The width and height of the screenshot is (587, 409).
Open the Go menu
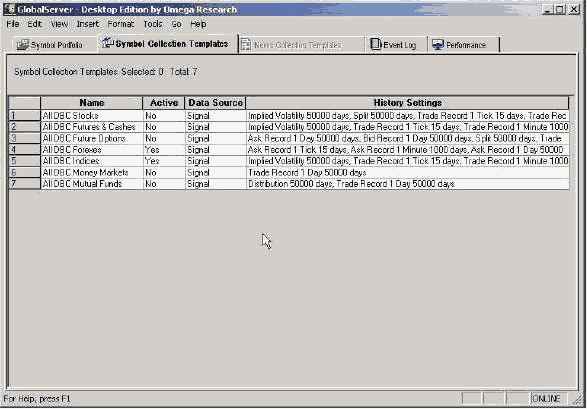(176, 24)
